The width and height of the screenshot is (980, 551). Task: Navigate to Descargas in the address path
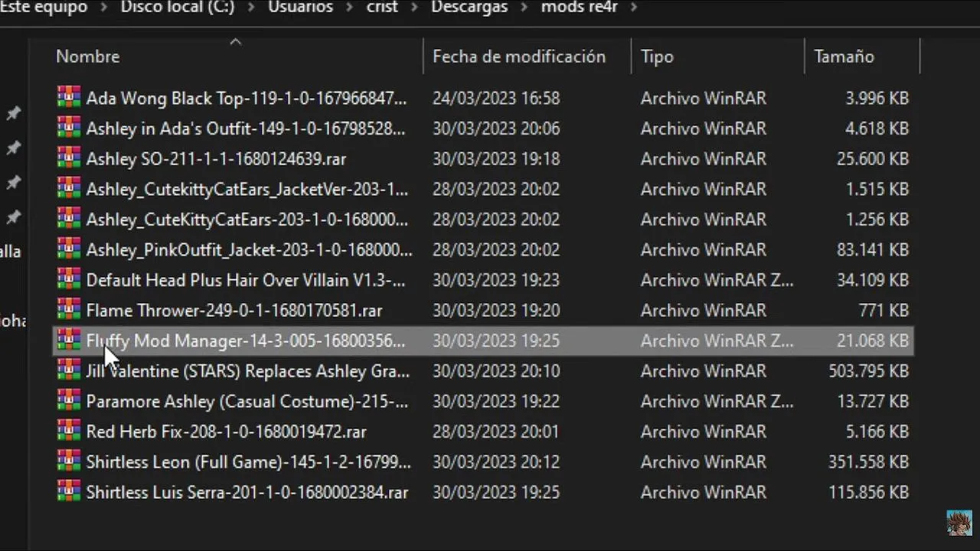pyautogui.click(x=469, y=8)
